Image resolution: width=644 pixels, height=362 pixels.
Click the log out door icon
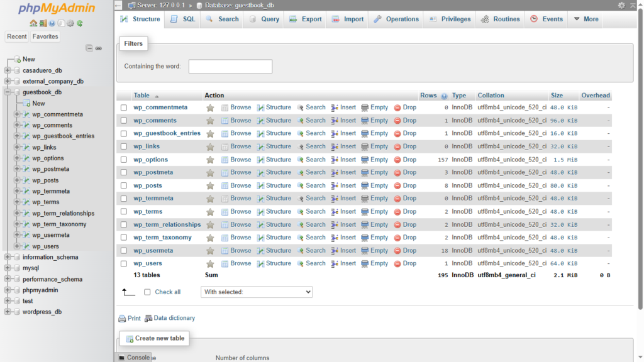pos(42,24)
